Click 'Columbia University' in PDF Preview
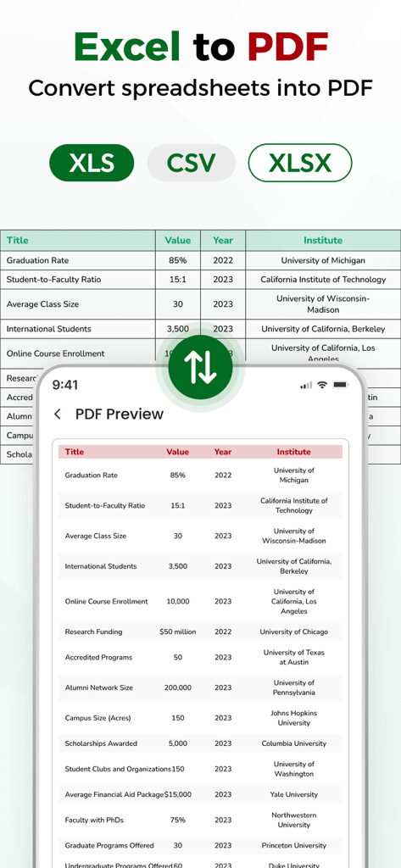Screen dimensions: 401x868 click(x=294, y=743)
